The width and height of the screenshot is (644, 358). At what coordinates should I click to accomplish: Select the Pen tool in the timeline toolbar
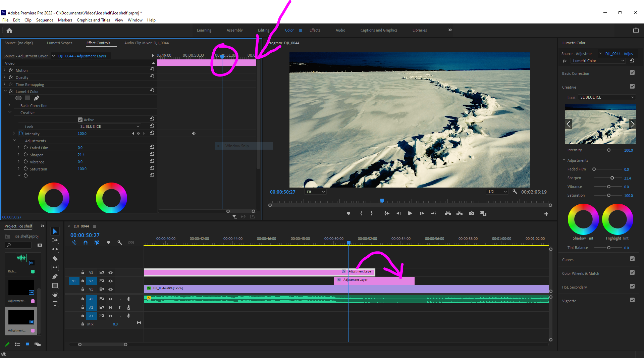55,276
